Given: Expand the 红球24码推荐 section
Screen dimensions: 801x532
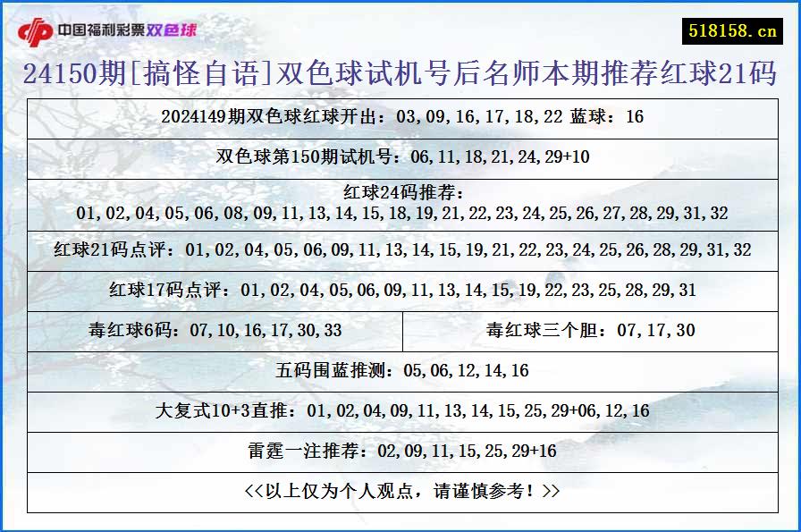Looking at the screenshot, I should click(400, 204).
